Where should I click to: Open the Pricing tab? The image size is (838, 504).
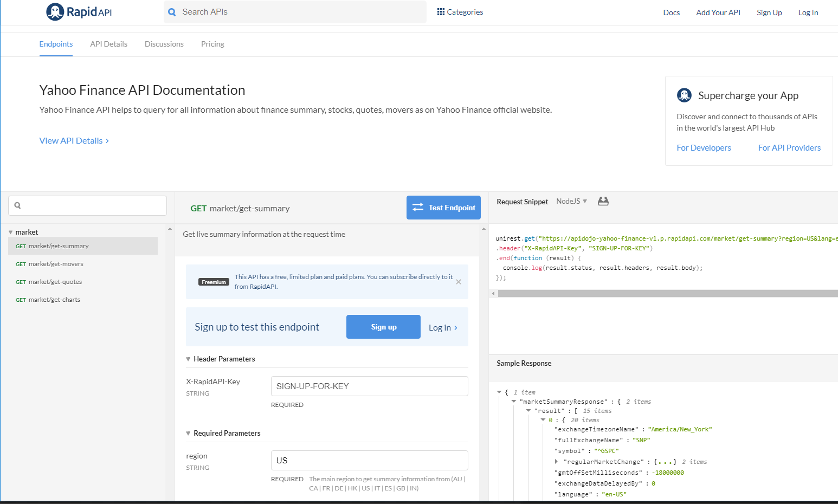click(212, 44)
